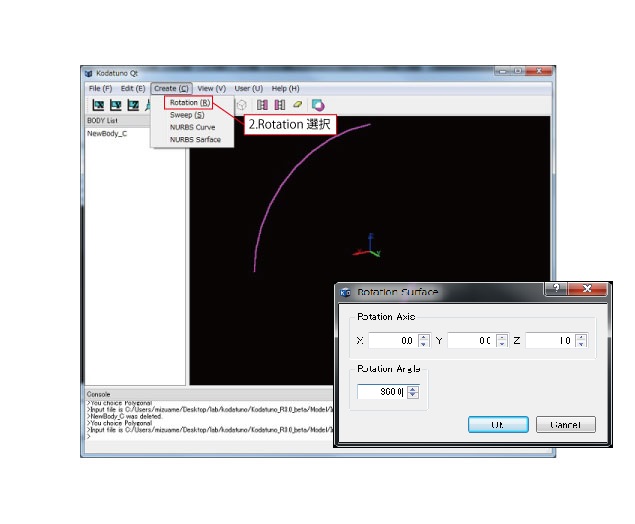Pick NURBS Surface from the Create menu
The height and width of the screenshot is (524, 635).
point(195,140)
